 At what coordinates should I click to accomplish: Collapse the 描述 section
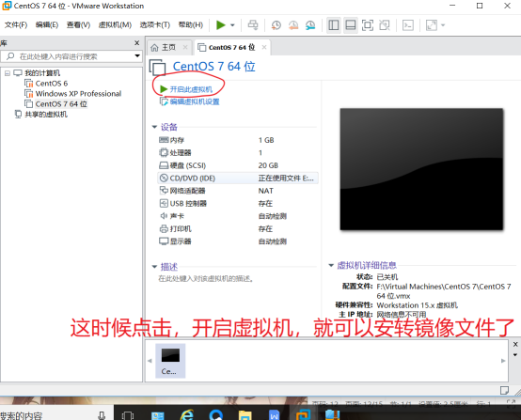point(154,267)
